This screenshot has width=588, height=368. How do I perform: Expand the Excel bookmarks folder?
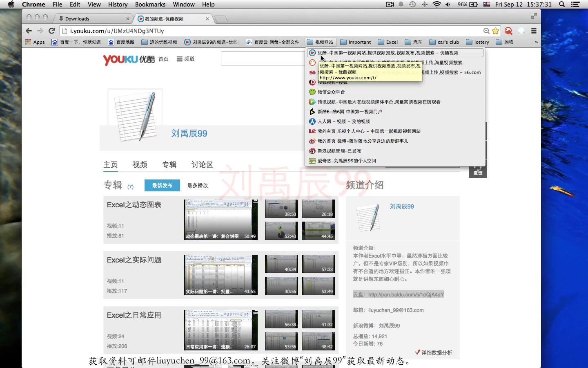click(x=388, y=42)
